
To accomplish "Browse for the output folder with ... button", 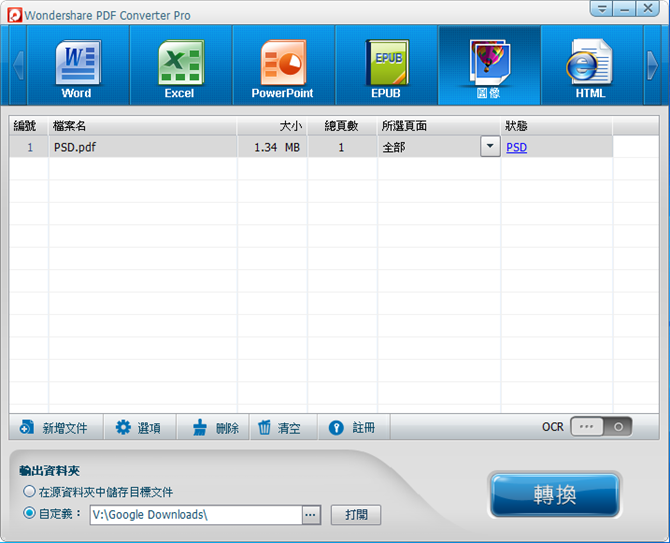I will (x=311, y=515).
